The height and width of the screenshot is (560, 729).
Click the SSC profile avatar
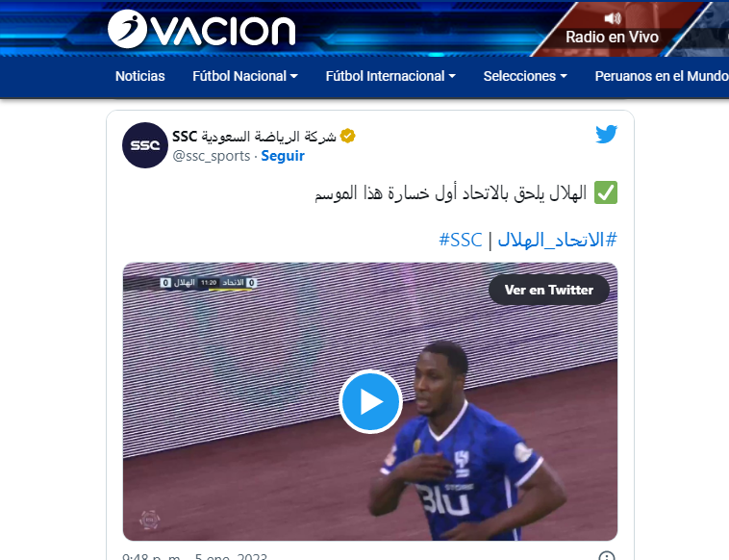144,145
